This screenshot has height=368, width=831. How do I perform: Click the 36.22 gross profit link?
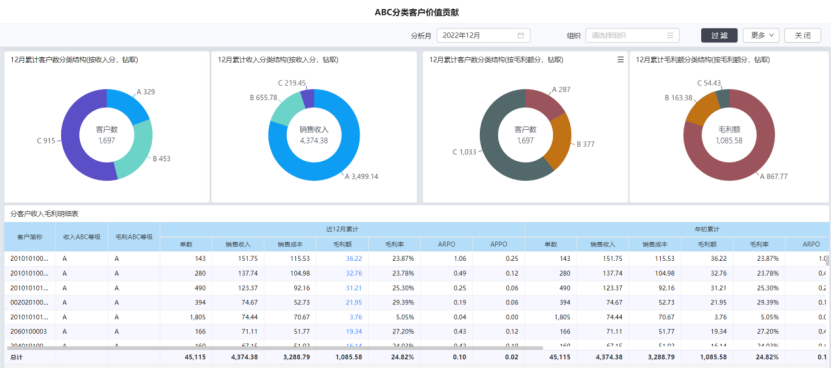[x=353, y=258]
